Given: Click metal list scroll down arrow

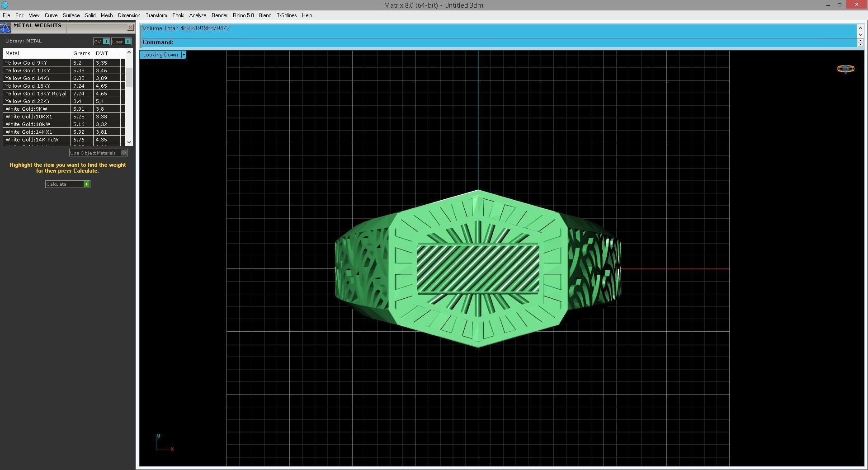Looking at the screenshot, I should click(x=129, y=142).
